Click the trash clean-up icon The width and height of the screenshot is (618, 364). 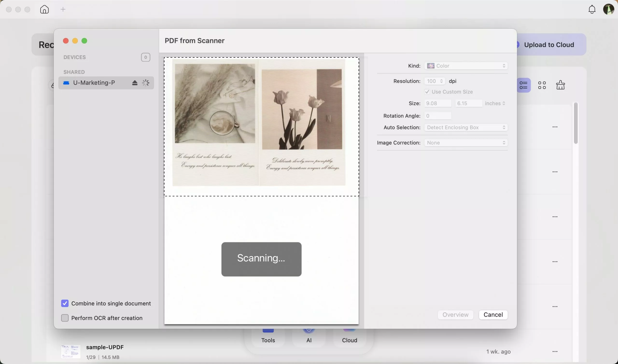(560, 85)
